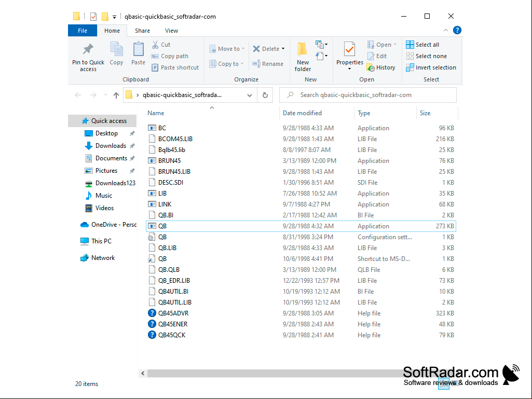532x399 pixels.
Task: Click Select all in the ribbon
Action: point(422,45)
